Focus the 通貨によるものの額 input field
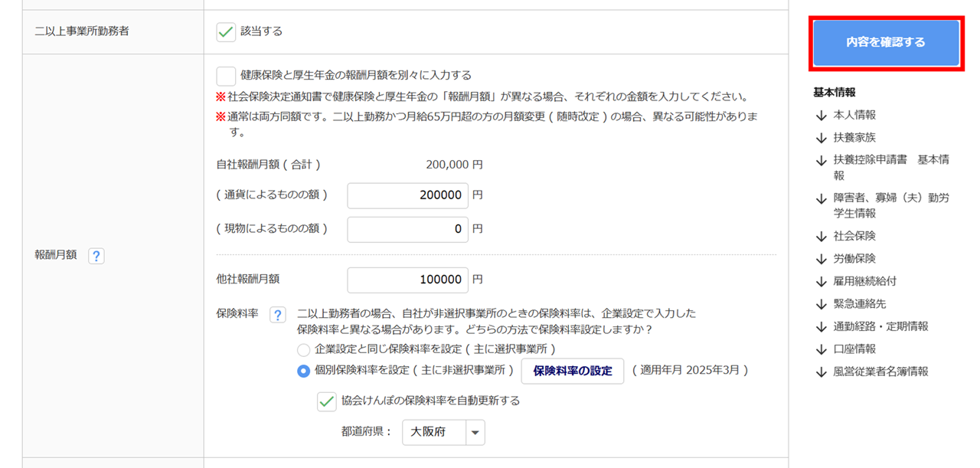 tap(407, 195)
